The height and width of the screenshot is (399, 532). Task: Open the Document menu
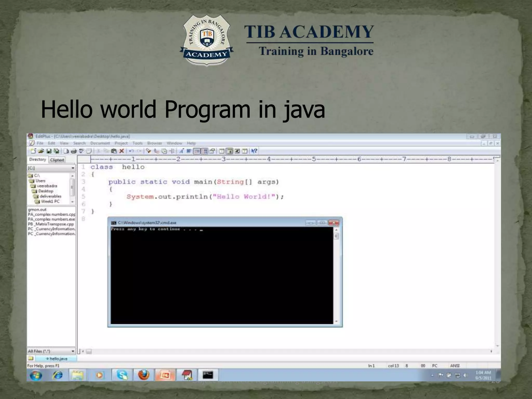pyautogui.click(x=100, y=143)
